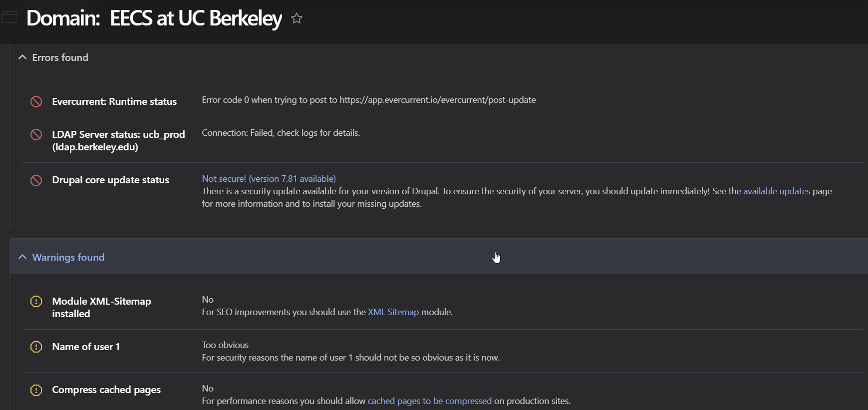Screen dimensions: 868x410
Task: Click warning icon for Name of user 1
Action: 36,347
